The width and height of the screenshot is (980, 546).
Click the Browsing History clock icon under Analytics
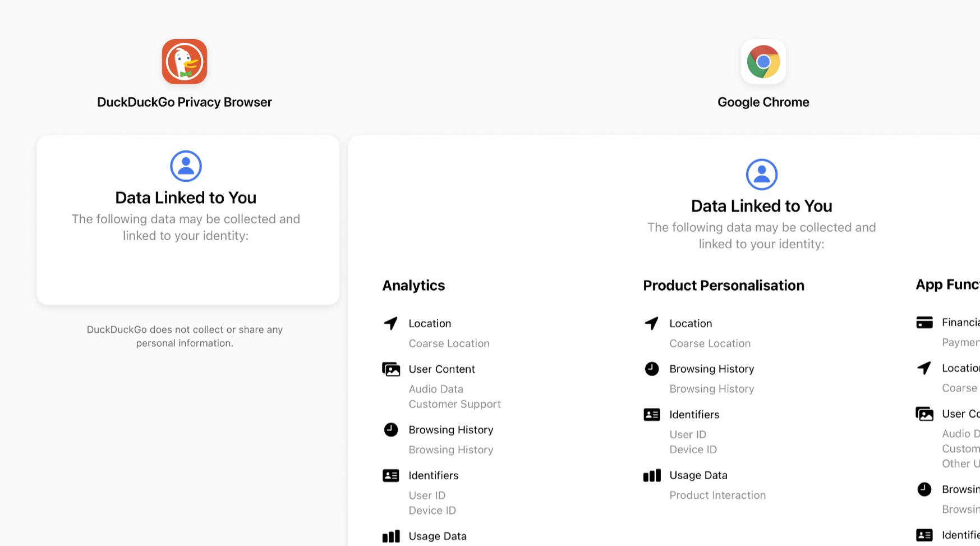pyautogui.click(x=391, y=430)
